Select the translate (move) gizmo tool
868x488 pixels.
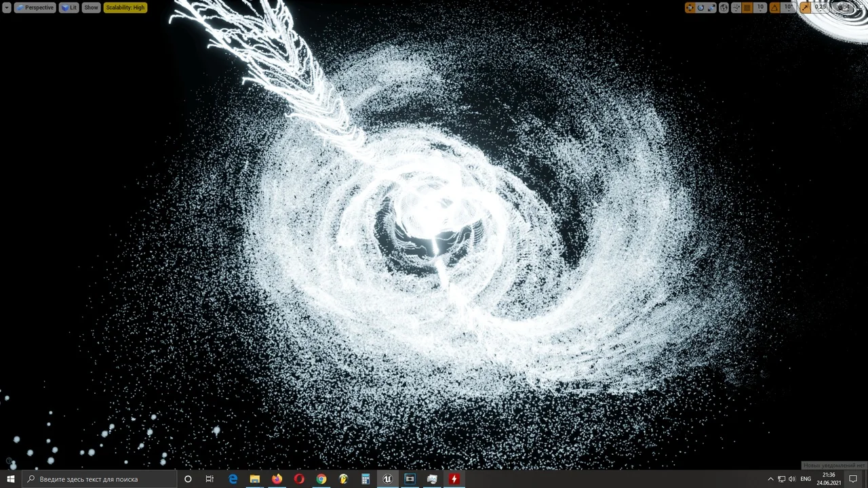[x=690, y=7]
